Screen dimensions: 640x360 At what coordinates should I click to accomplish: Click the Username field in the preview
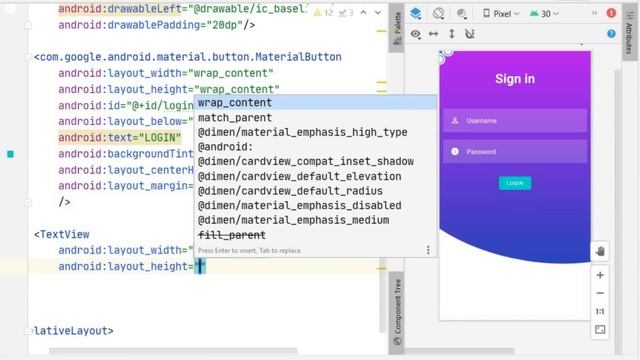coord(515,120)
